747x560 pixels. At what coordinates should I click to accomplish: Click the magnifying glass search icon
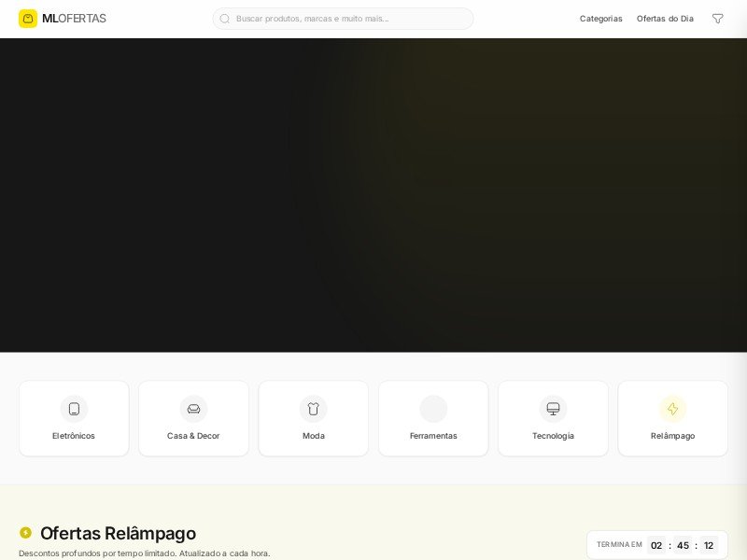[225, 19]
